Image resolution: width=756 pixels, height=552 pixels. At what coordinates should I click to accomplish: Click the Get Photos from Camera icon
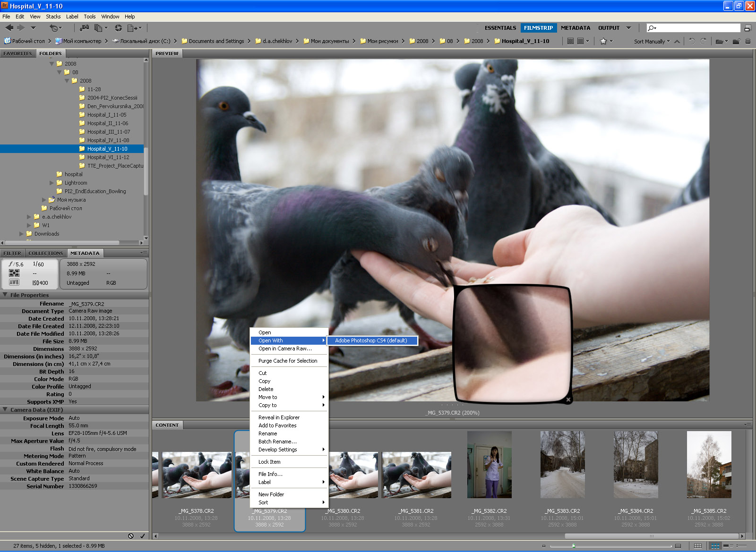tap(84, 28)
